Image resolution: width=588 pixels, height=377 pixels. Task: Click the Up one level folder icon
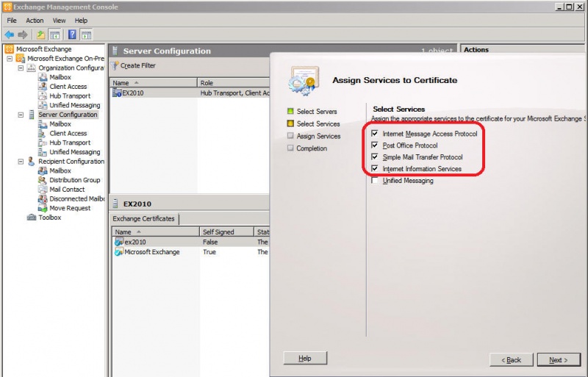coord(40,35)
